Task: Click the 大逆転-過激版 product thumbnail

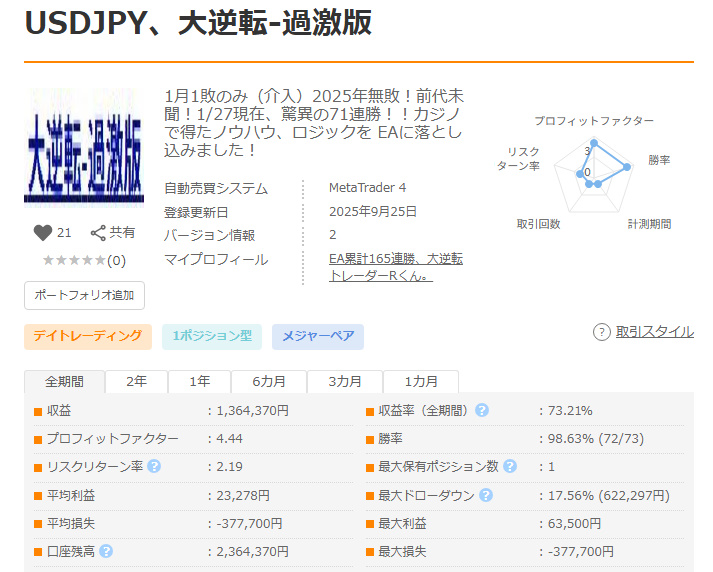Action: [84, 148]
